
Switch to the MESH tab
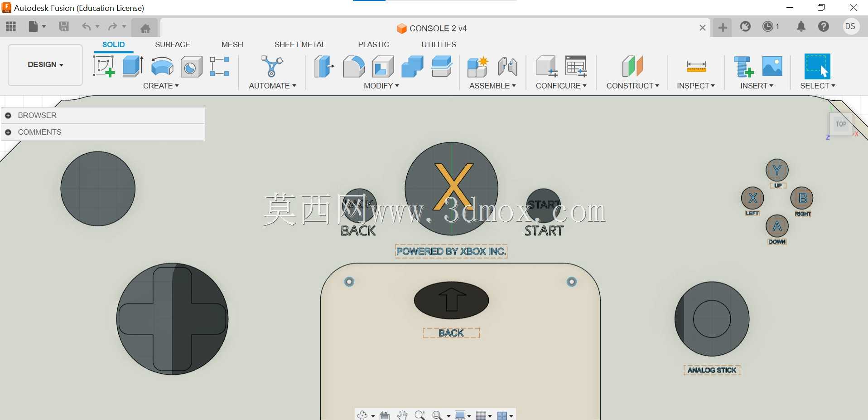232,44
